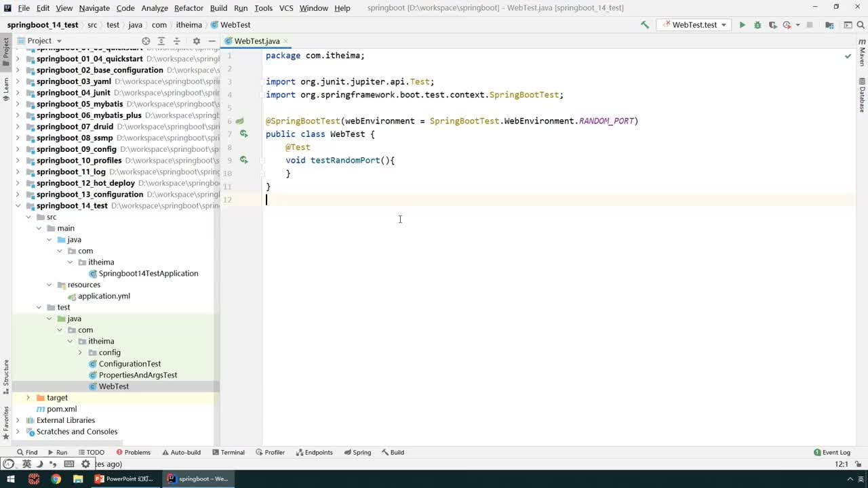Click Select Opened File target icon
Image resolution: width=868 pixels, height=488 pixels.
(146, 41)
